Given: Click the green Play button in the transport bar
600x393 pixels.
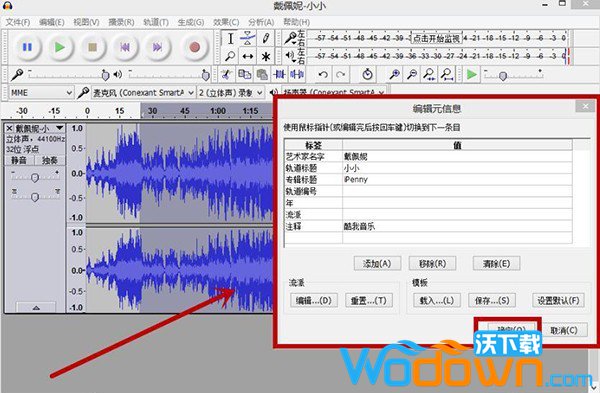Looking at the screenshot, I should 60,47.
